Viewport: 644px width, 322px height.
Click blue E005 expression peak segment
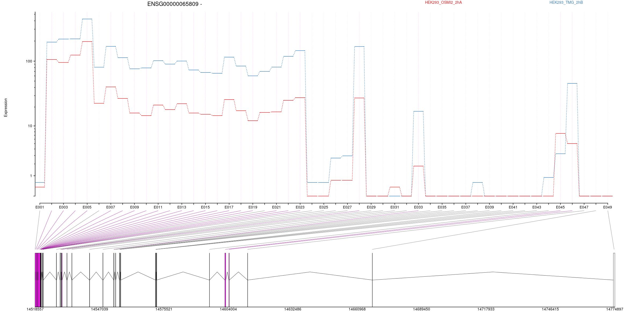[87, 19]
